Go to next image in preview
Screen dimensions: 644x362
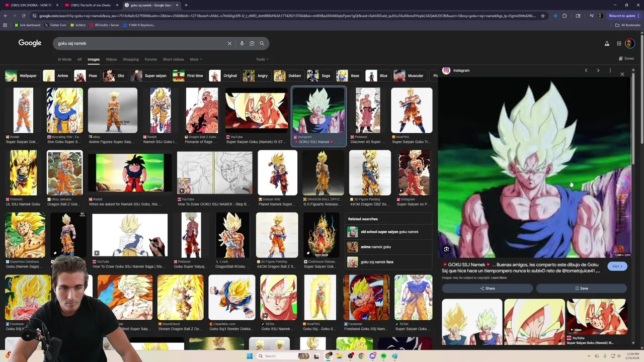point(598,70)
